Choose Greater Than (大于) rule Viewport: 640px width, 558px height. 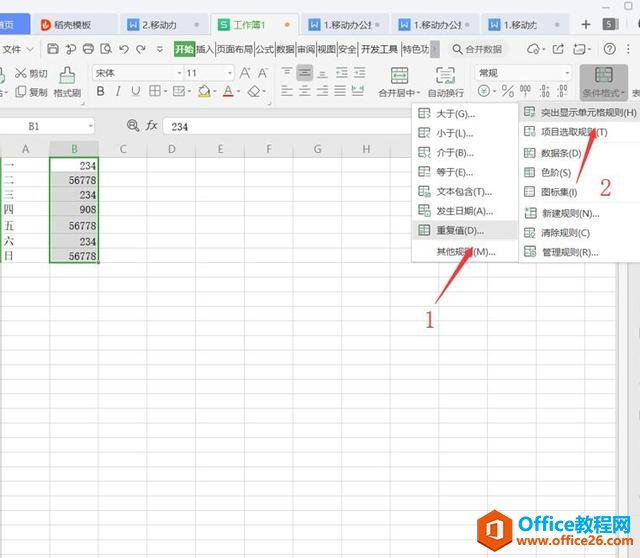coord(464,113)
